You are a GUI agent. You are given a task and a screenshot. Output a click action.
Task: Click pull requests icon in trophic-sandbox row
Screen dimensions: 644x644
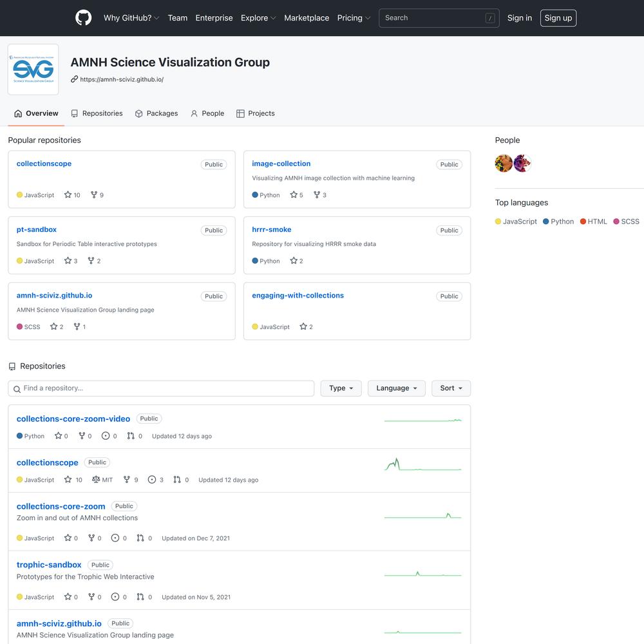[140, 596]
